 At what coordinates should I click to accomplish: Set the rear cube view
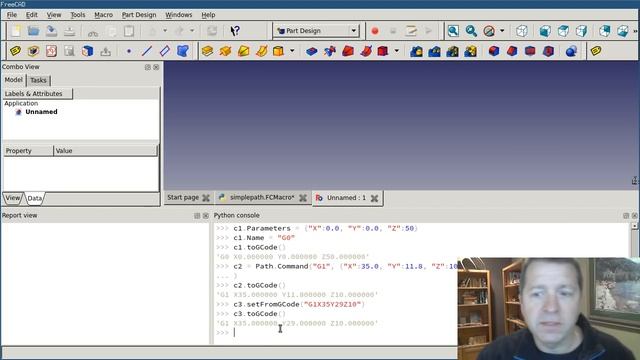(x=604, y=31)
